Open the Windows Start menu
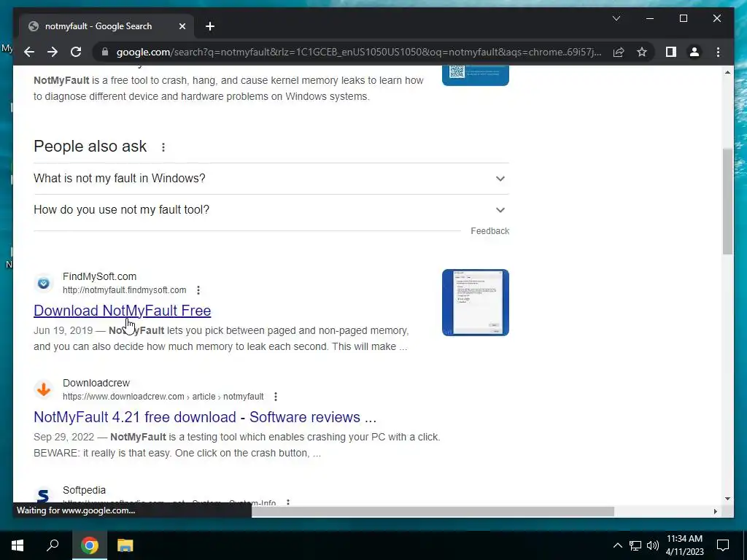 [18, 545]
